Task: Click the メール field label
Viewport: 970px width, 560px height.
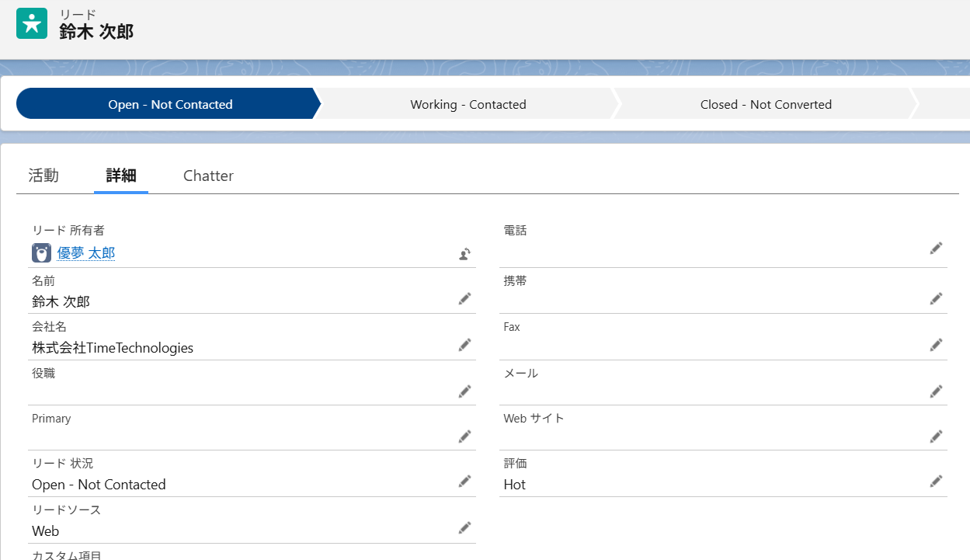Action: (x=521, y=373)
